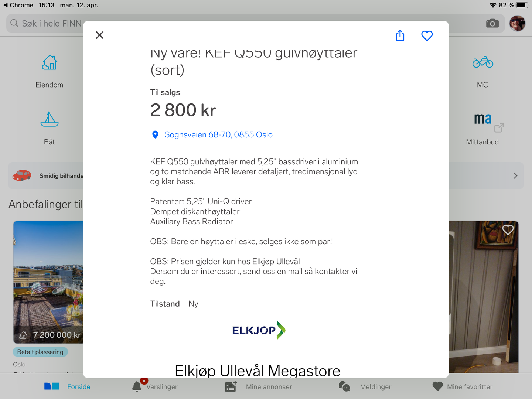Open the Mittanbud external link

coord(482,129)
